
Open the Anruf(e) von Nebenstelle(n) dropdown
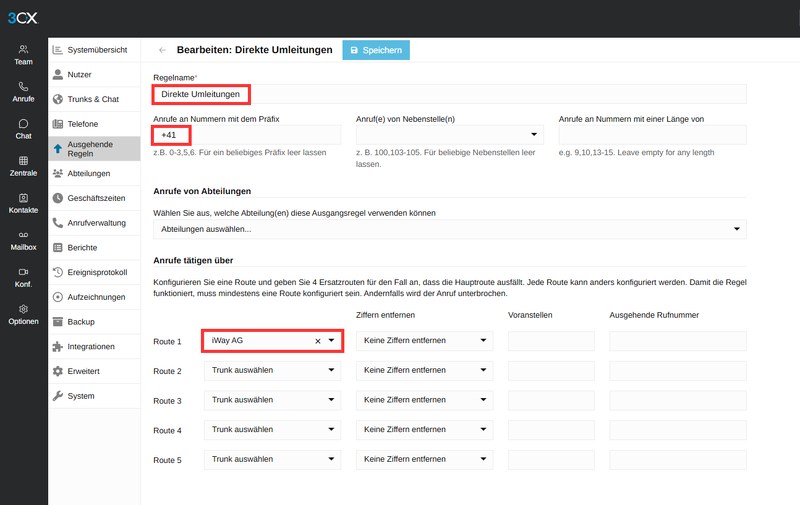[x=449, y=135]
